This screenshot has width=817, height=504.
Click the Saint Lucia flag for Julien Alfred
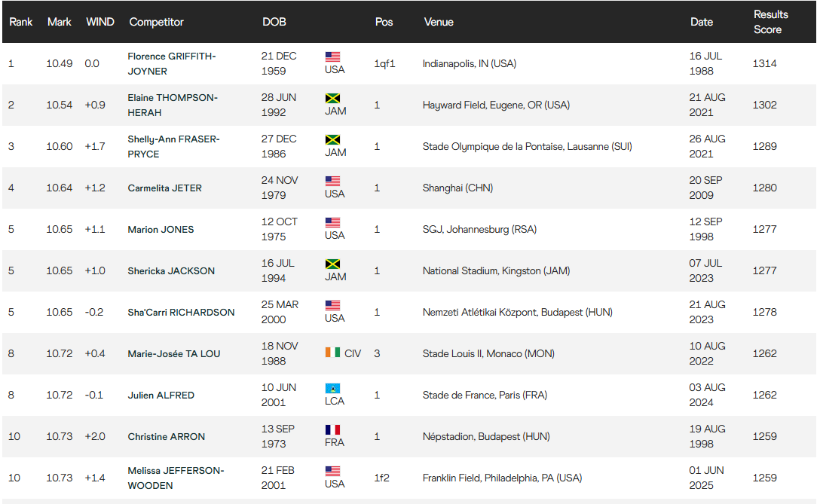click(x=332, y=389)
